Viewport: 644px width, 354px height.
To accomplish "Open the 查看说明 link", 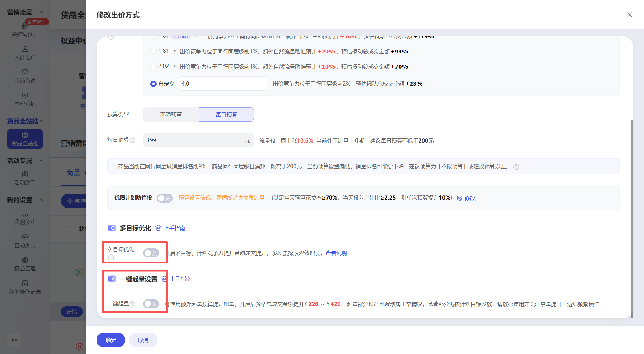I will tap(336, 253).
